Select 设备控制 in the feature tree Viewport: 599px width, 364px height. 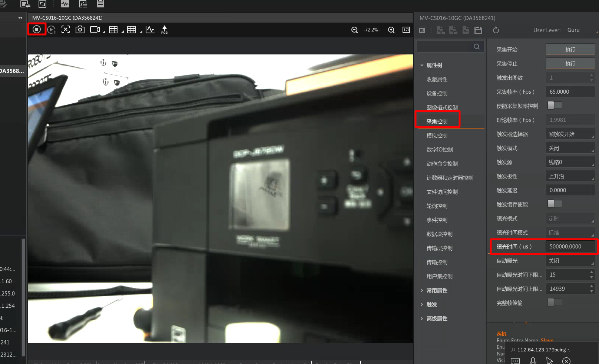pos(437,93)
